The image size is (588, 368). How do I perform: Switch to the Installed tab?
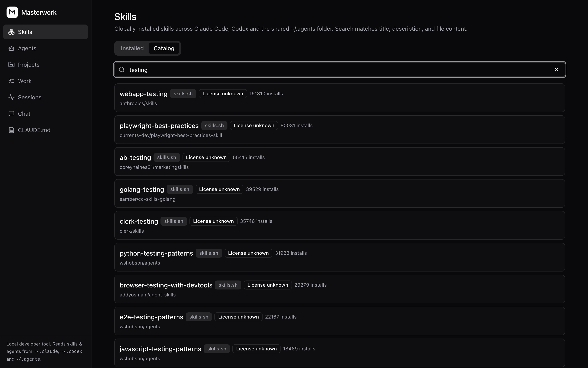(x=132, y=48)
